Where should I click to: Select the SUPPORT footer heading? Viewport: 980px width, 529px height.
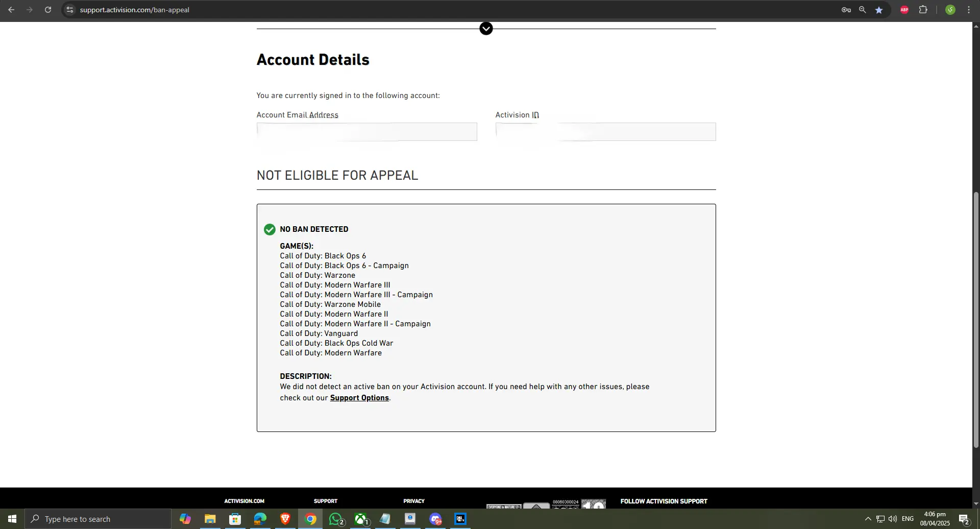coord(325,501)
